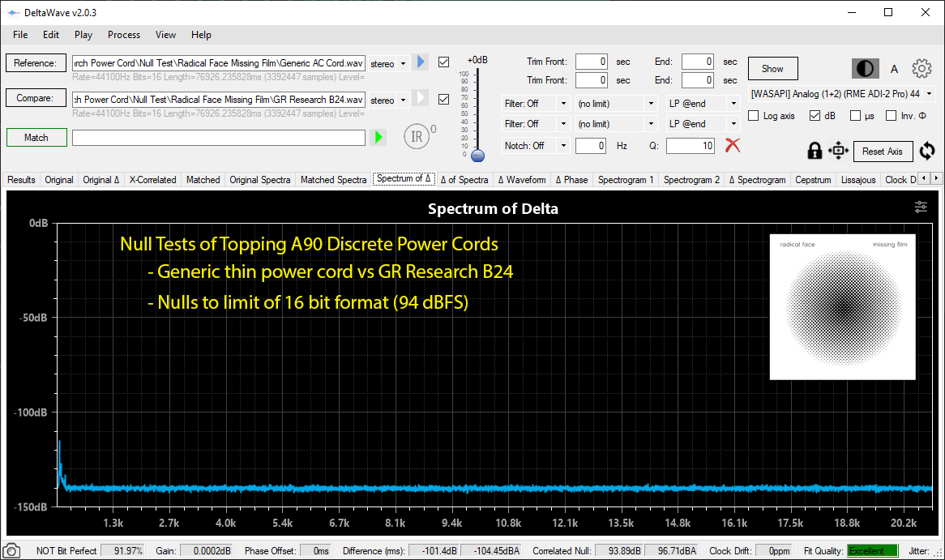The image size is (945, 560).
Task: Click the +0dB volume slider handle
Action: (477, 156)
